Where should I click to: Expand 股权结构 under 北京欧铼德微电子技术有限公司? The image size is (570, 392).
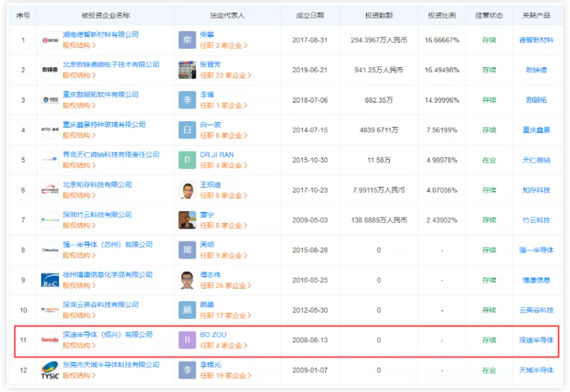(x=79, y=75)
